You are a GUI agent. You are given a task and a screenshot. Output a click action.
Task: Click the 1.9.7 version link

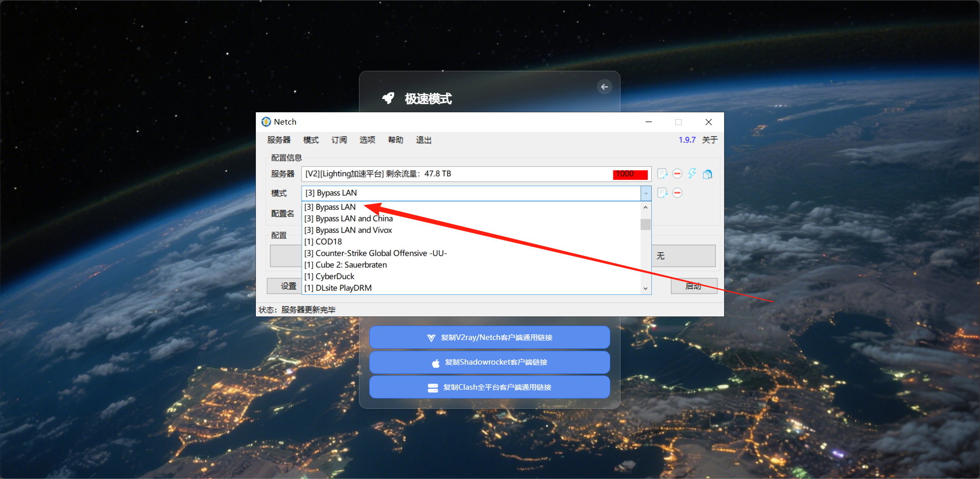[x=687, y=140]
